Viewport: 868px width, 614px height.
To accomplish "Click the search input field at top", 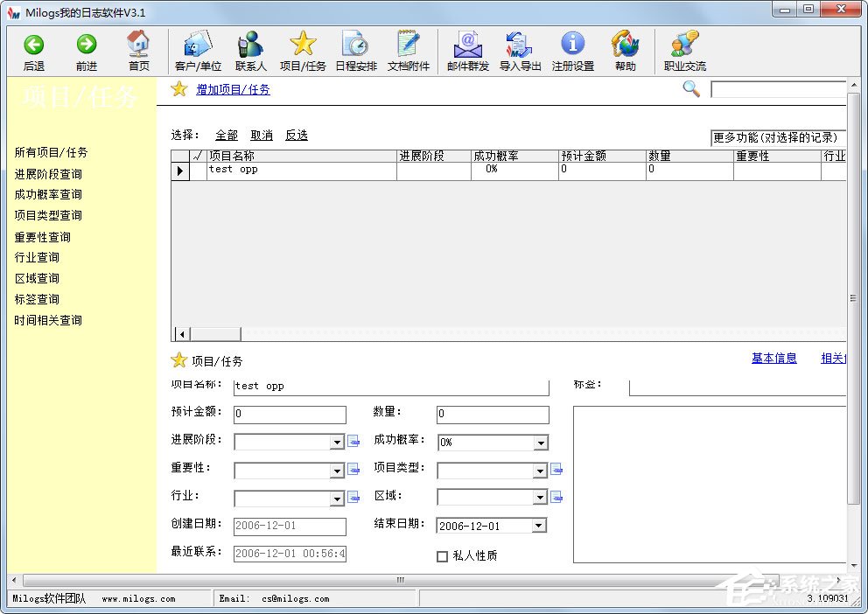I will [779, 89].
